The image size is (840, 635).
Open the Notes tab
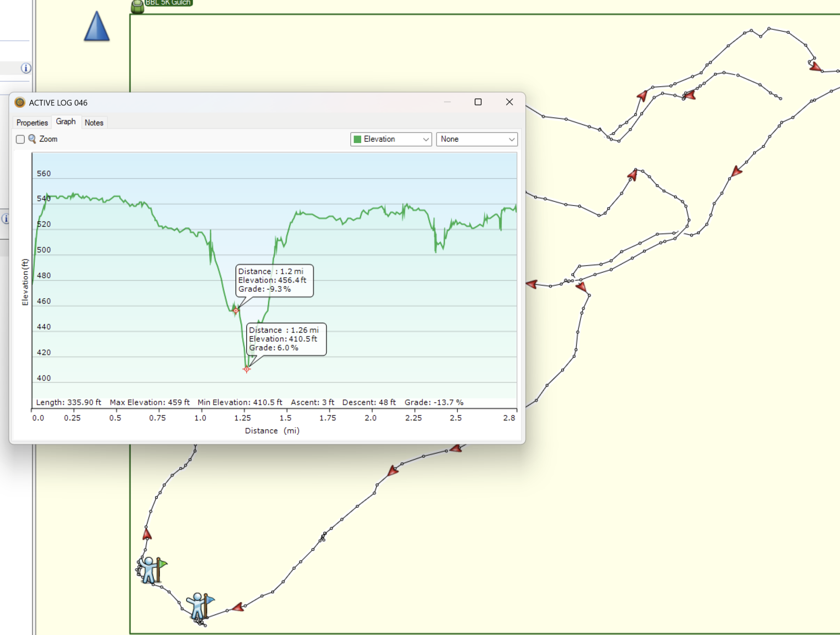pyautogui.click(x=94, y=123)
